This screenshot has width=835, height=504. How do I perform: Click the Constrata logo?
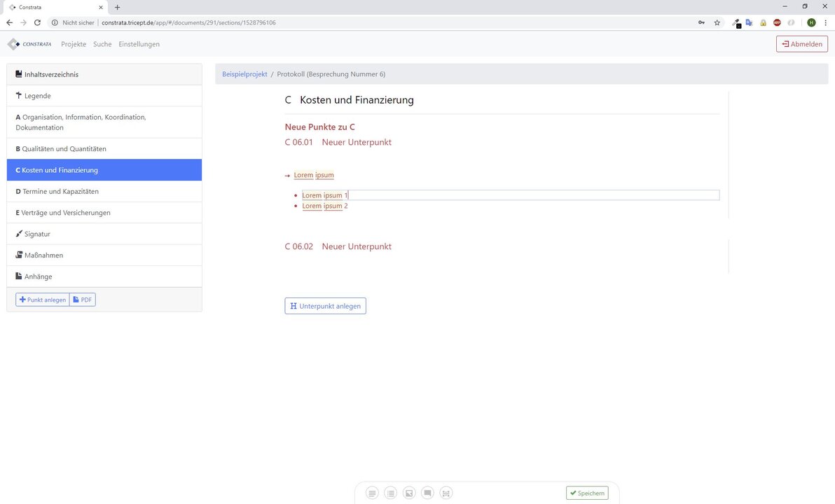(29, 44)
